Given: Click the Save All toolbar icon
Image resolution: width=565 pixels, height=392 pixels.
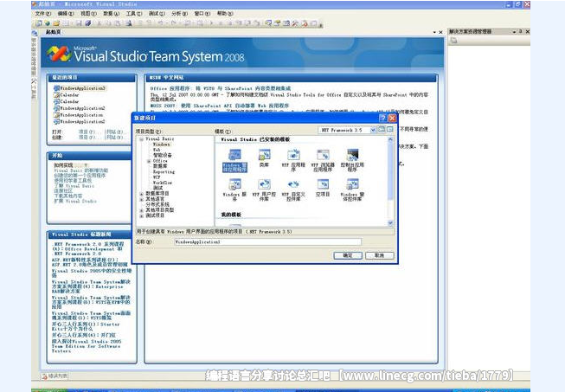Looking at the screenshot, I should tap(88, 23).
